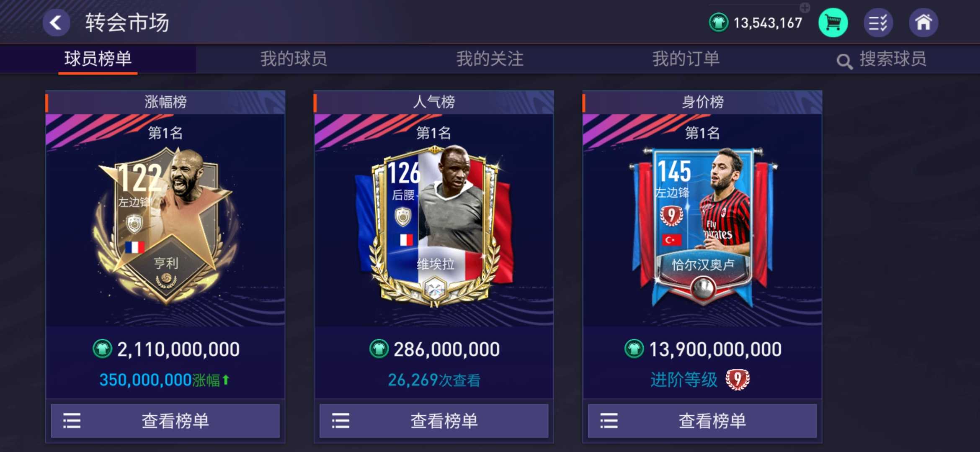Go back using the arrow button
This screenshot has width=980, height=452.
click(x=57, y=23)
